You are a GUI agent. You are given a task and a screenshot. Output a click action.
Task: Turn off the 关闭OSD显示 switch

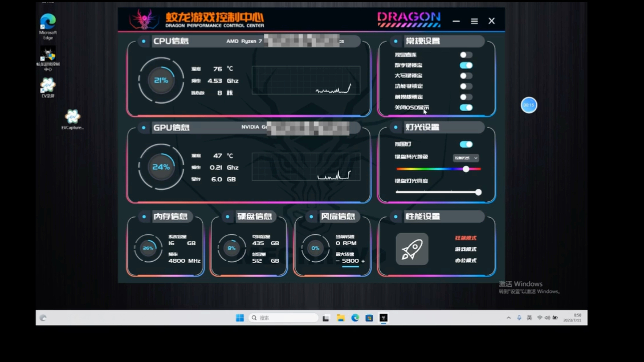(x=466, y=108)
